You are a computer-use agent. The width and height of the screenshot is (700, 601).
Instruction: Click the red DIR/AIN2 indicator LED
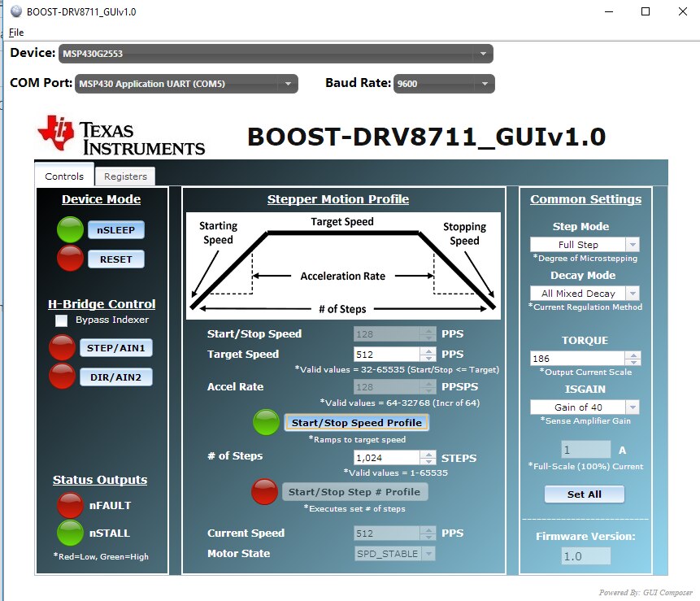[x=62, y=376]
